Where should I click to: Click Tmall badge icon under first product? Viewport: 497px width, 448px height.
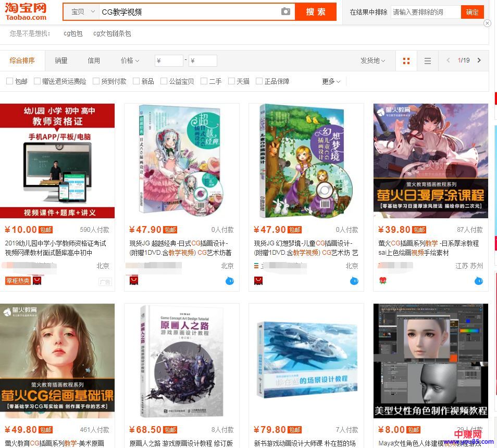pyautogui.click(x=38, y=281)
